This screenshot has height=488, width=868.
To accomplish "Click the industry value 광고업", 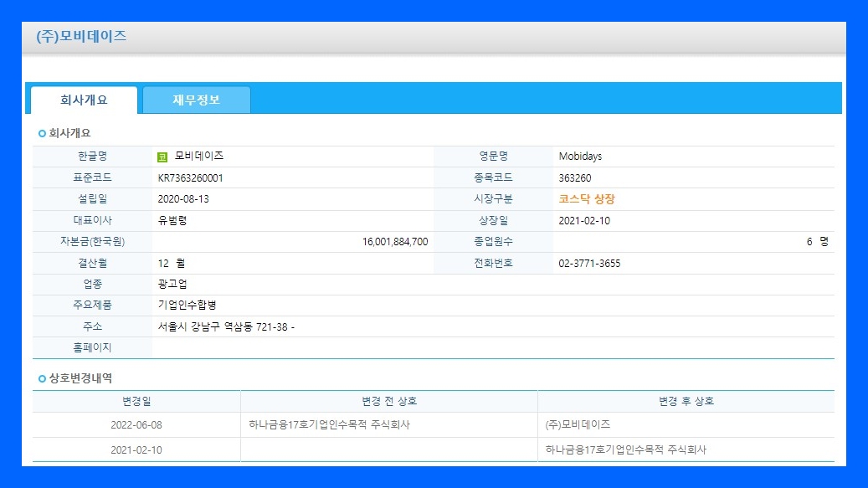I will point(172,285).
